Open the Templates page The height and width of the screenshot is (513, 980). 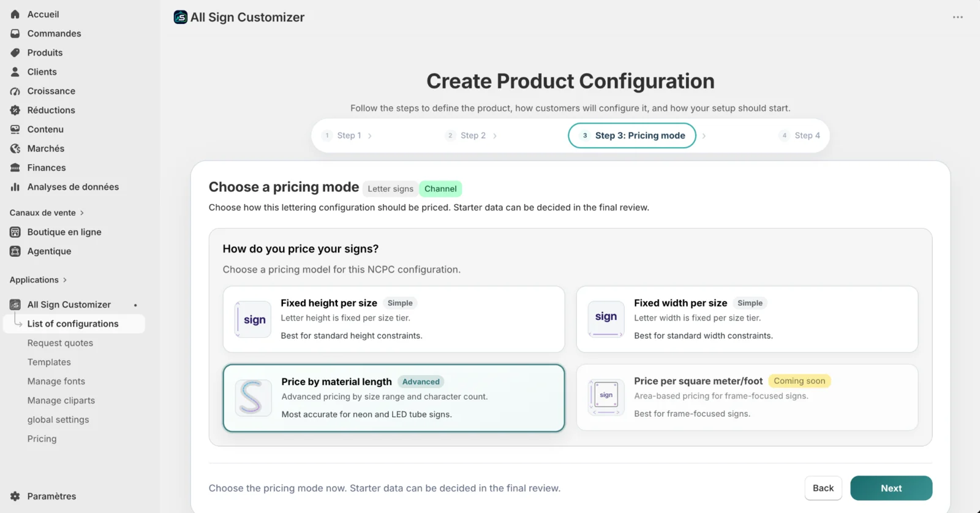pyautogui.click(x=49, y=362)
